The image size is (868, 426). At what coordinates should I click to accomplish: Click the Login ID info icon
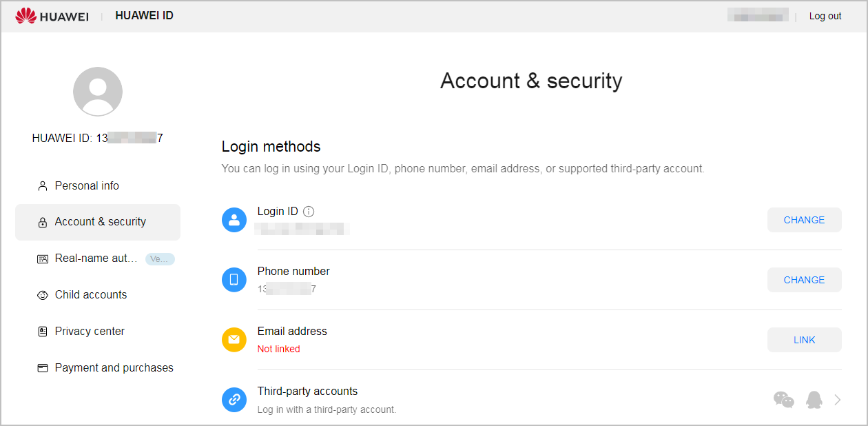pyautogui.click(x=309, y=212)
